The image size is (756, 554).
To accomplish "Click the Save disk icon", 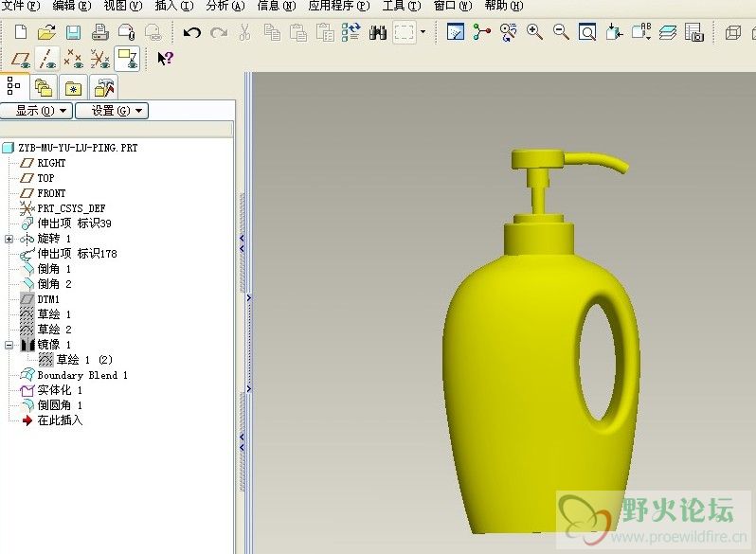I will point(73,33).
